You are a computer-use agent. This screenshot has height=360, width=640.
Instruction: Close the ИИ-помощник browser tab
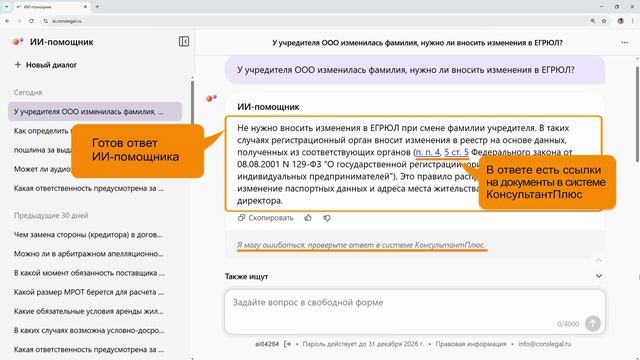tap(85, 7)
